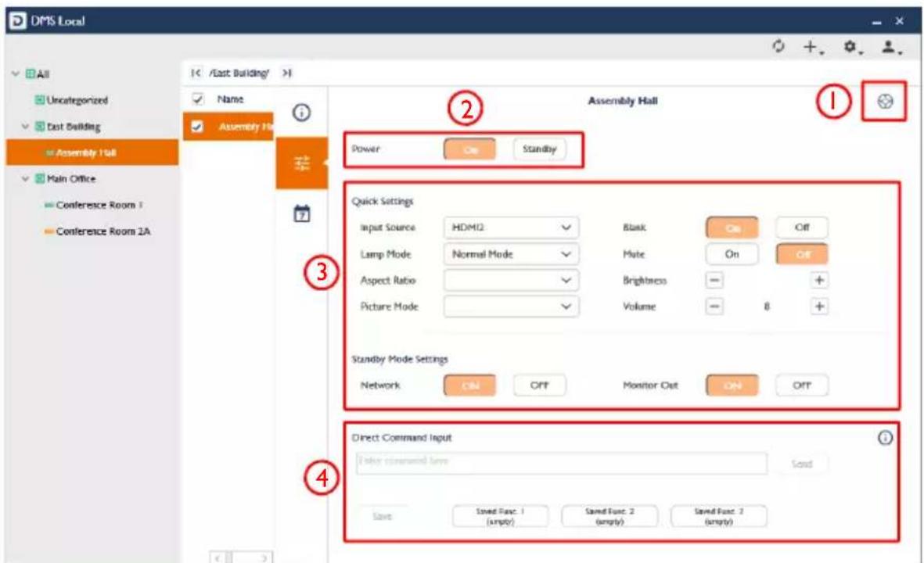Turn Mute Off

(802, 254)
